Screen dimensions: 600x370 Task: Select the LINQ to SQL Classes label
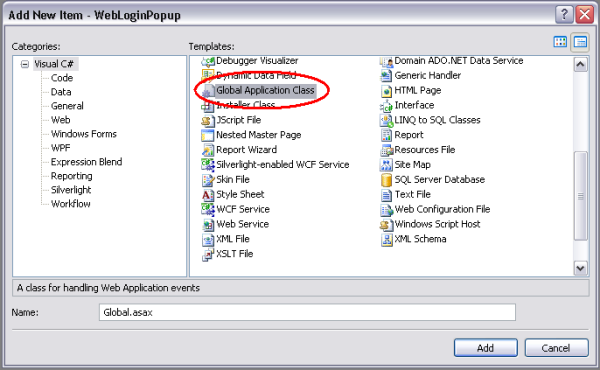tap(437, 120)
